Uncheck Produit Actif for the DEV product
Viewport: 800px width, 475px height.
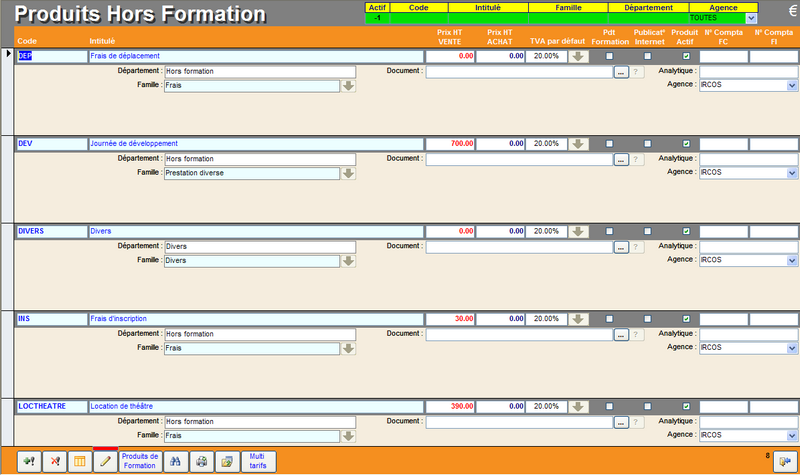click(686, 144)
